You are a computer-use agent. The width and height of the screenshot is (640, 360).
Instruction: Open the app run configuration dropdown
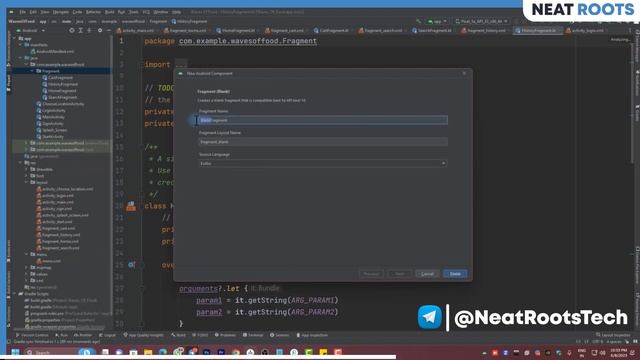click(x=437, y=21)
